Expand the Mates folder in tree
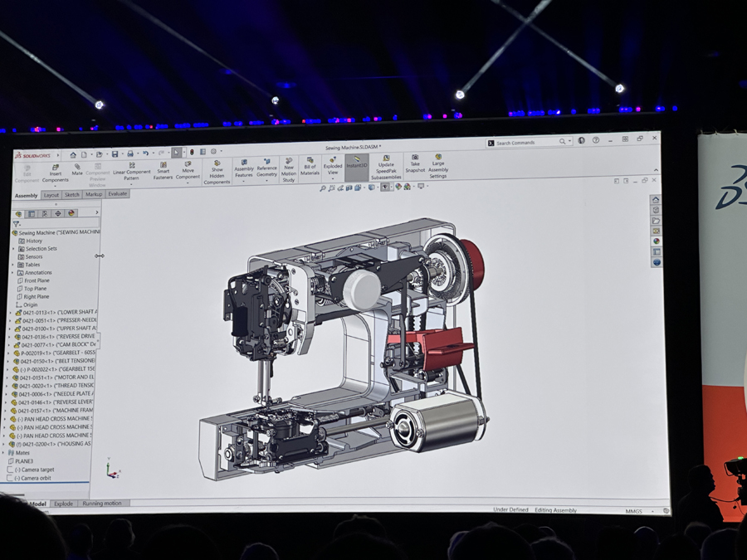Viewport: 747px width, 560px height. (4, 453)
